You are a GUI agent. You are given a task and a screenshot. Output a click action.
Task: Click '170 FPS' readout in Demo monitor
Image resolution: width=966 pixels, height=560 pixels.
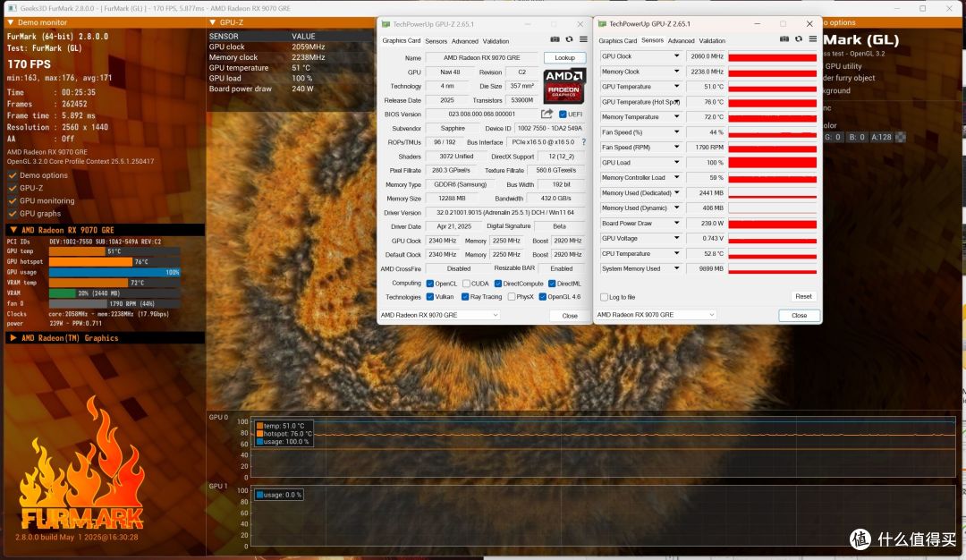click(x=29, y=64)
